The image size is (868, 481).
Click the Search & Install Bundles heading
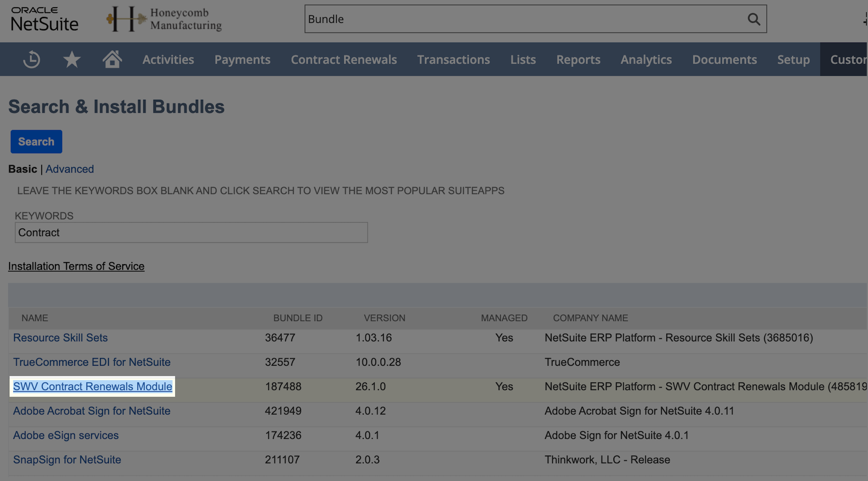(x=116, y=107)
